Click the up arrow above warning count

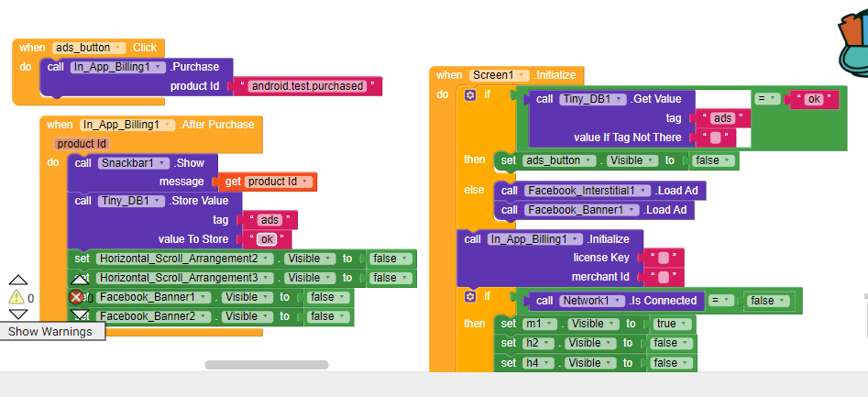point(18,280)
